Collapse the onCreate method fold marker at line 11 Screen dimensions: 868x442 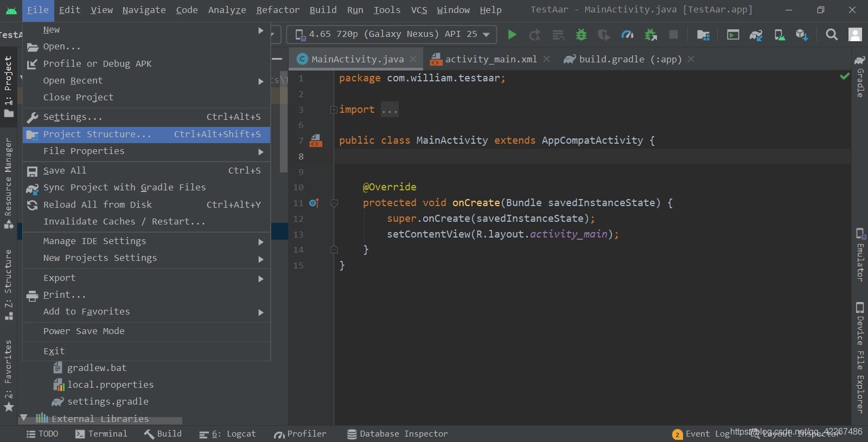334,203
